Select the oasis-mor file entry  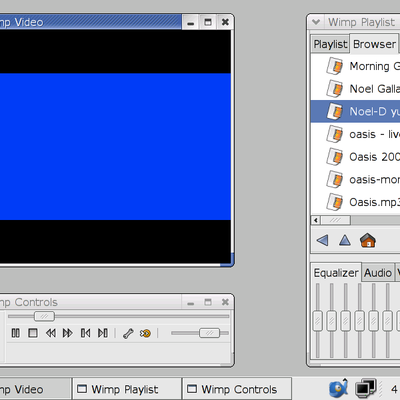coord(355,179)
